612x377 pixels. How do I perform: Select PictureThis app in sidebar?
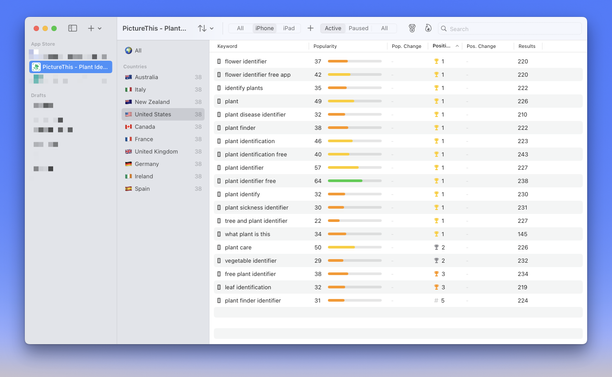tap(71, 67)
